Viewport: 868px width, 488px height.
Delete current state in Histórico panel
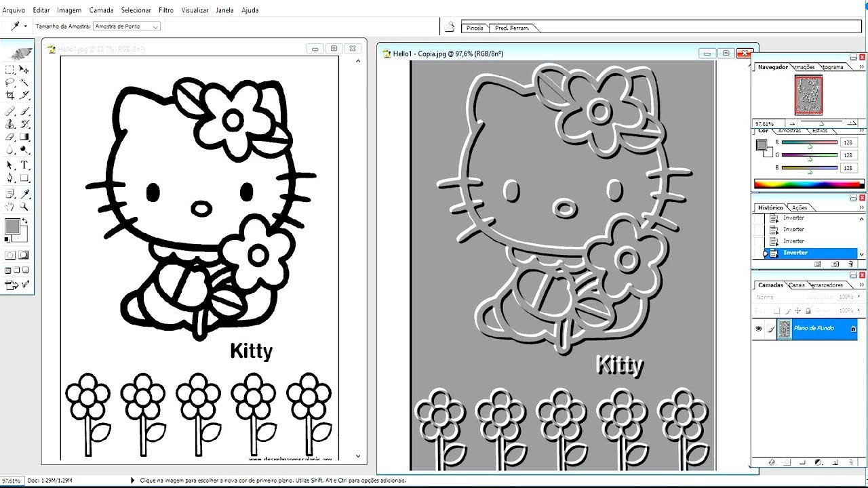852,264
